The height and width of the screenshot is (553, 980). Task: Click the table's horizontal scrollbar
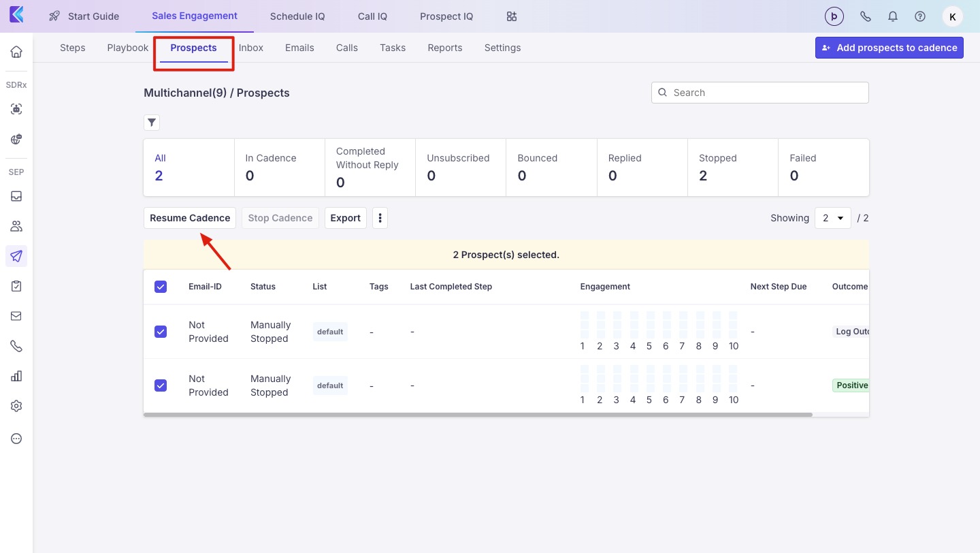478,414
